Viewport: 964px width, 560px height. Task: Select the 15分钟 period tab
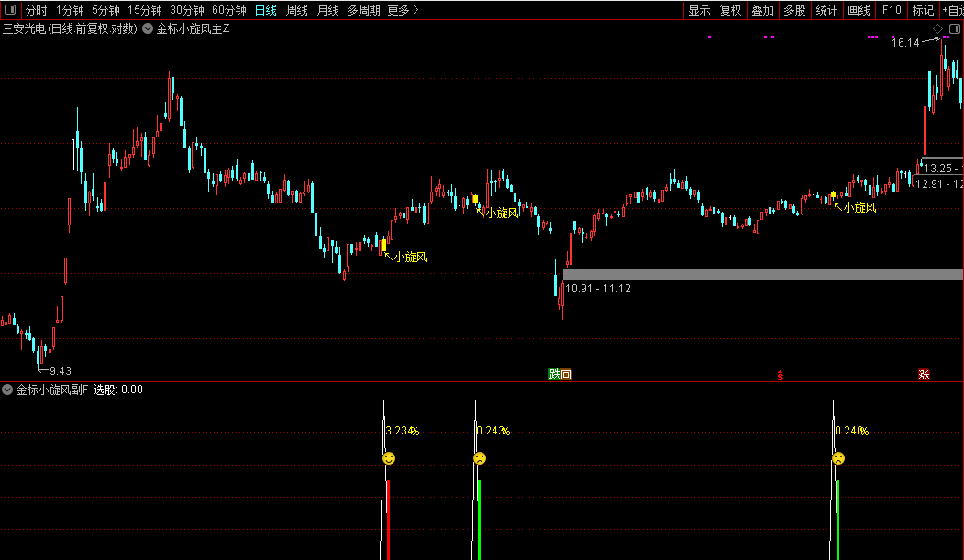point(145,10)
